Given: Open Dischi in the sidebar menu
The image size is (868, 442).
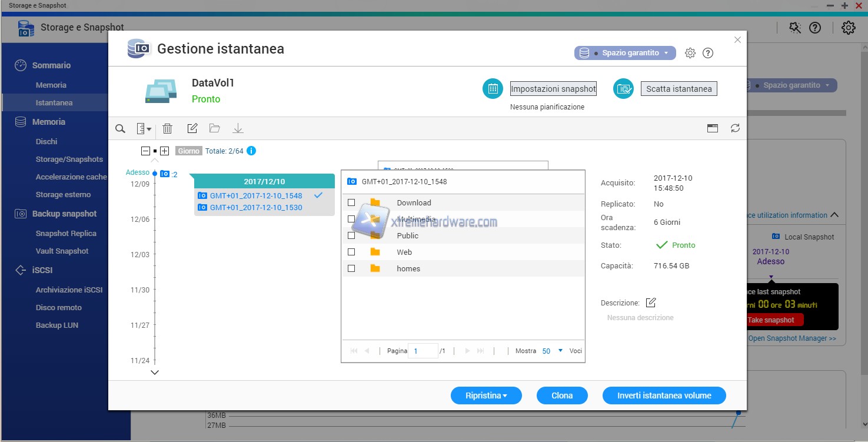Looking at the screenshot, I should 46,141.
